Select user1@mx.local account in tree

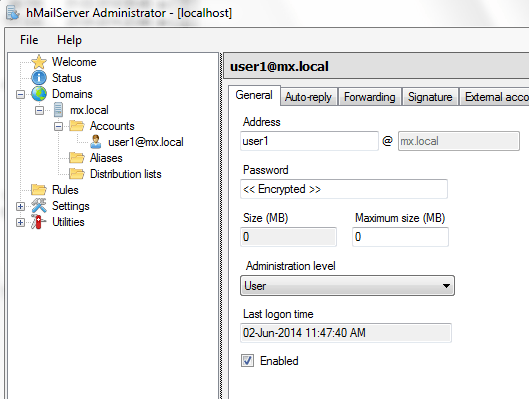146,142
